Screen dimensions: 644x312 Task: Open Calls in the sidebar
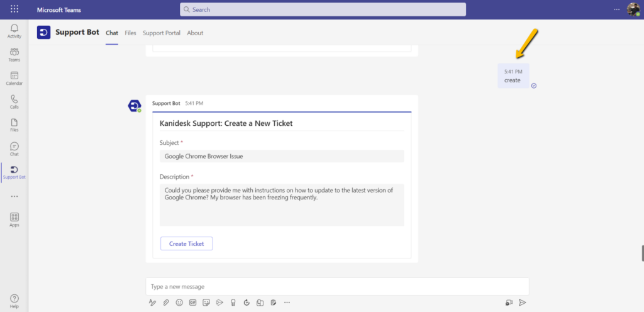pyautogui.click(x=14, y=102)
